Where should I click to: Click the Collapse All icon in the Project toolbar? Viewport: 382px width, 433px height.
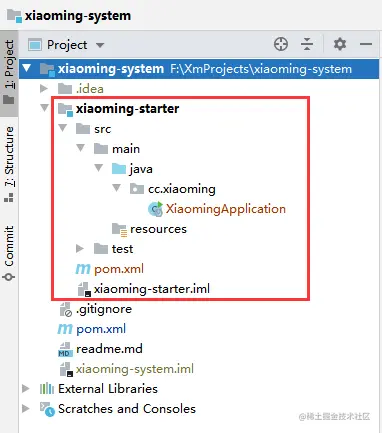coord(307,44)
